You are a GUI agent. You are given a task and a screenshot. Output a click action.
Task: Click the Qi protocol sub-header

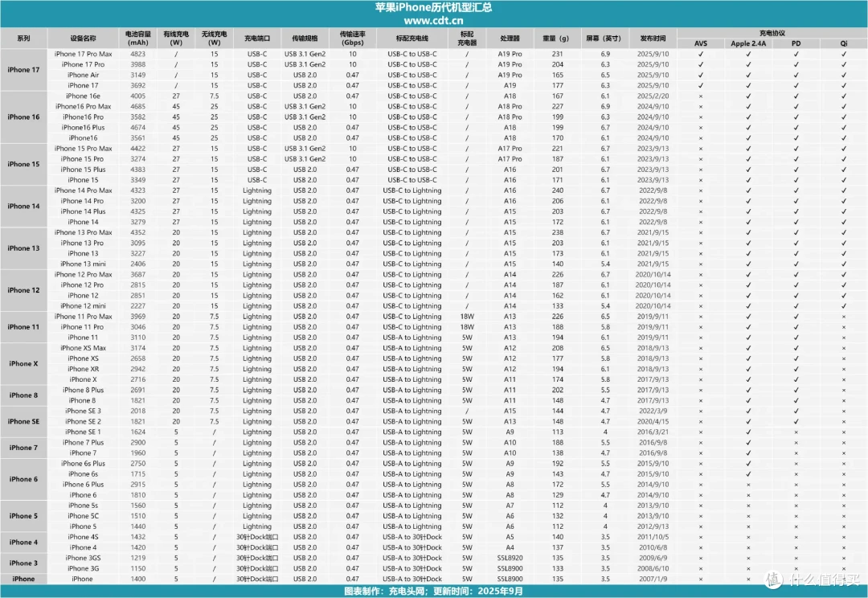[844, 43]
